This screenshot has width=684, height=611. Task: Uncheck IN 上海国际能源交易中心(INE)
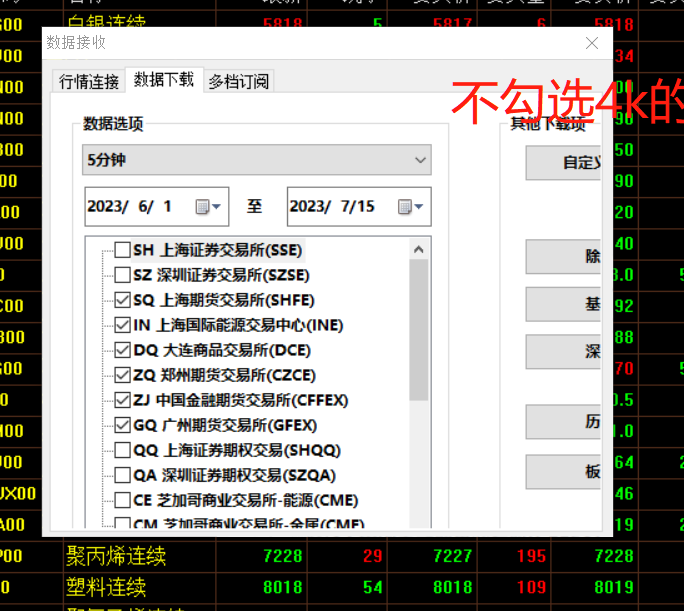(122, 325)
